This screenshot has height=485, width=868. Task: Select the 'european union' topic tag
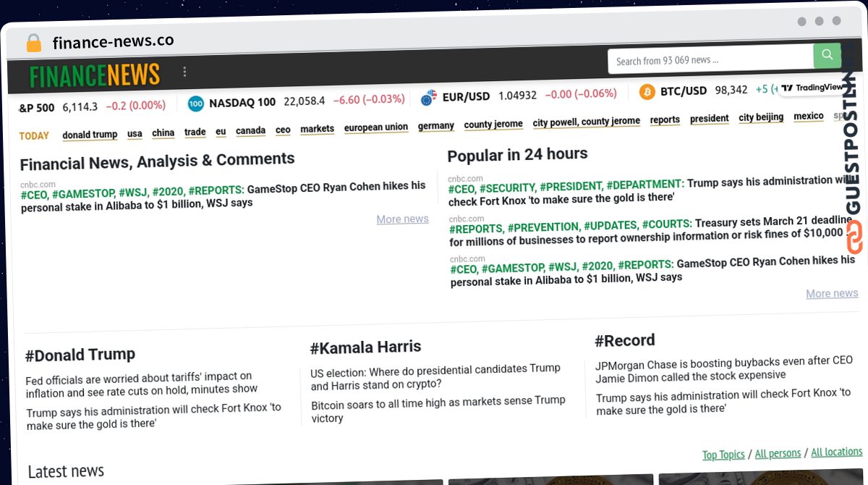(x=376, y=127)
